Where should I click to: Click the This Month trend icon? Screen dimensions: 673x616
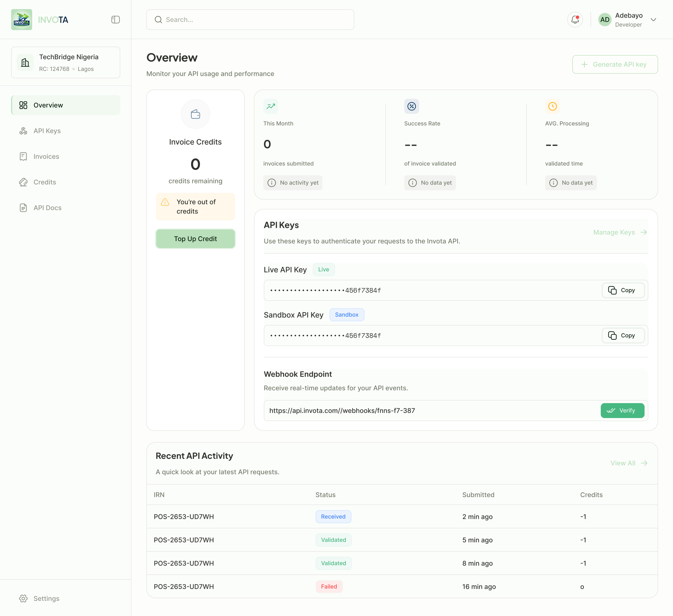coord(271,107)
